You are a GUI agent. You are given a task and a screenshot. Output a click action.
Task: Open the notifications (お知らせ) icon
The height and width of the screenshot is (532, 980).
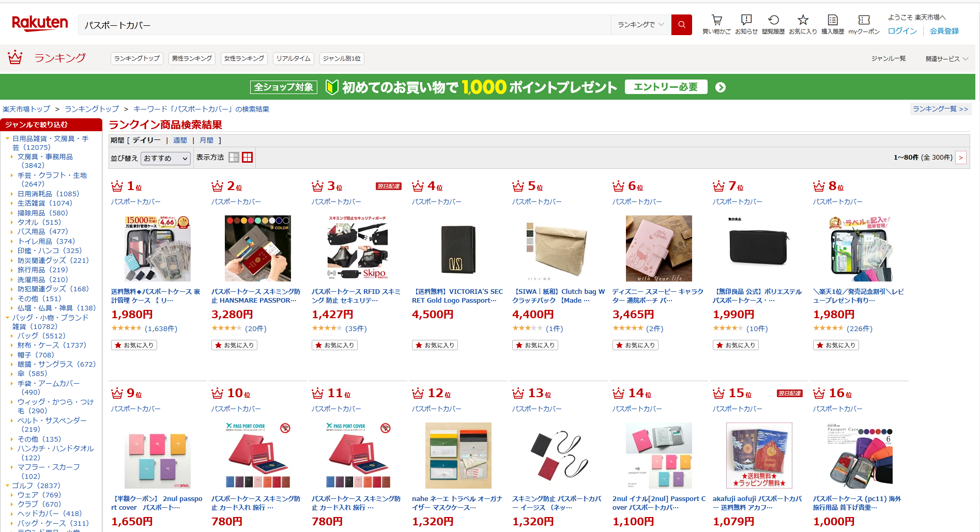pos(746,24)
